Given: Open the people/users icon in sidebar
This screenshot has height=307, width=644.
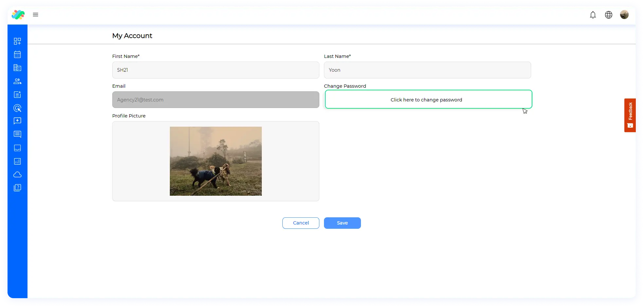Looking at the screenshot, I should coord(17,81).
